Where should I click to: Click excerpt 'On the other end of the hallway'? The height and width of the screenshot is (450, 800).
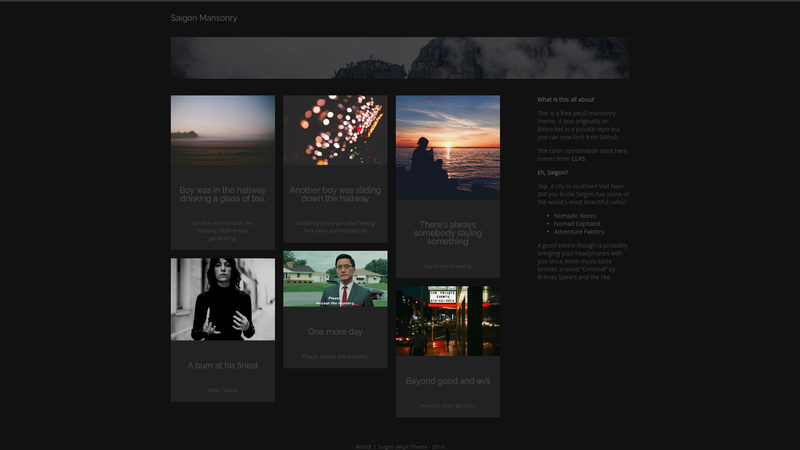tap(223, 231)
